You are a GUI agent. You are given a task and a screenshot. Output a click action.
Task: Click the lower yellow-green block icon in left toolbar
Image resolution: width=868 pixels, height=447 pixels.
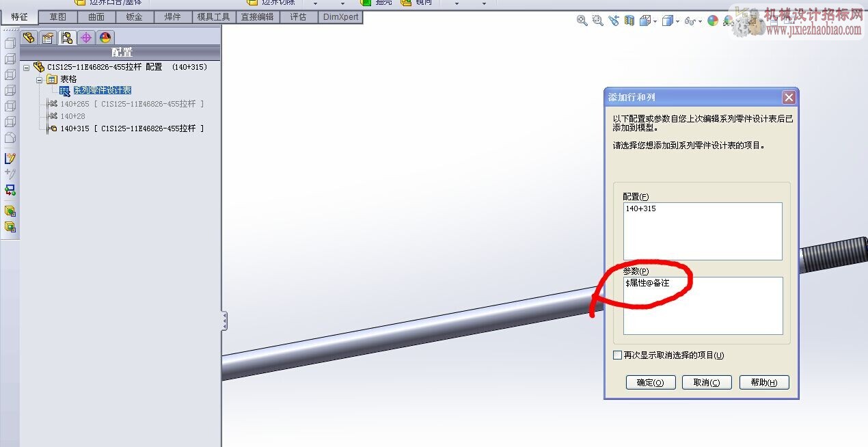click(x=10, y=227)
